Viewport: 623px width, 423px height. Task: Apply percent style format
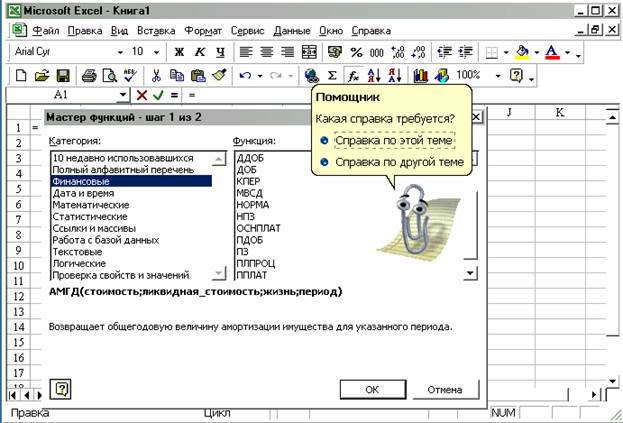click(x=356, y=52)
